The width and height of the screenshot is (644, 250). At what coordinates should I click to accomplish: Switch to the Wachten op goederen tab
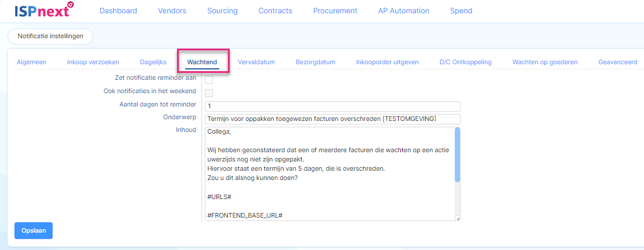coord(545,62)
